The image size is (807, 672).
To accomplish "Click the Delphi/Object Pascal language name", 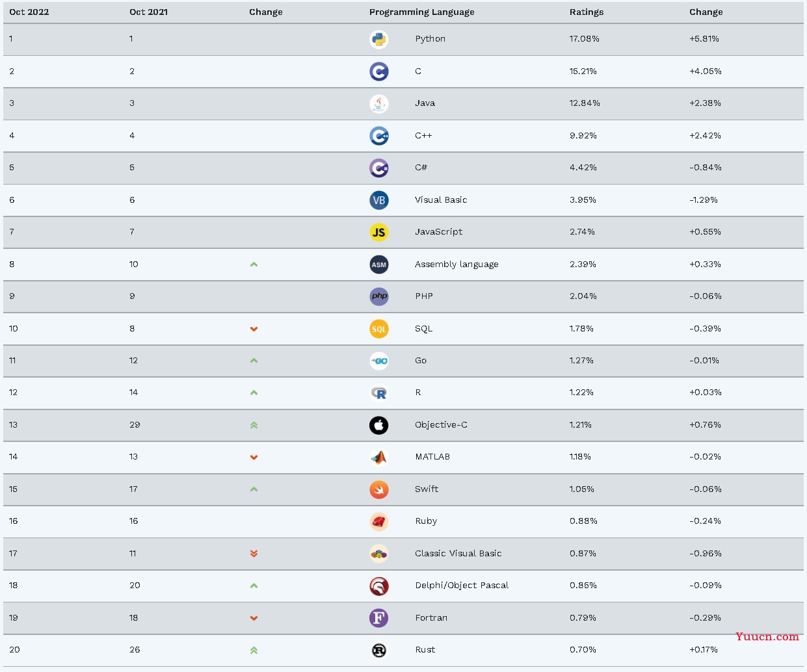I will coord(462,586).
